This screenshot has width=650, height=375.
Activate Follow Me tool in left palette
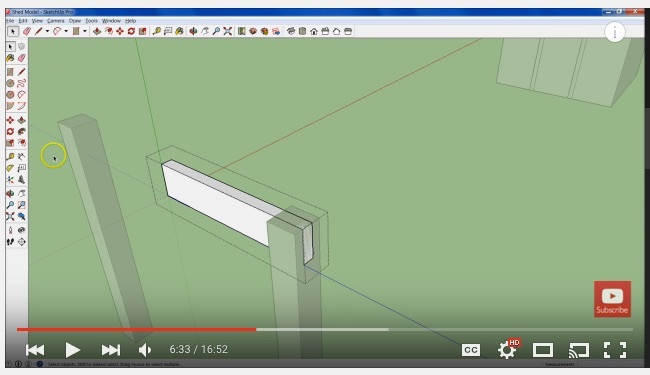(22, 132)
